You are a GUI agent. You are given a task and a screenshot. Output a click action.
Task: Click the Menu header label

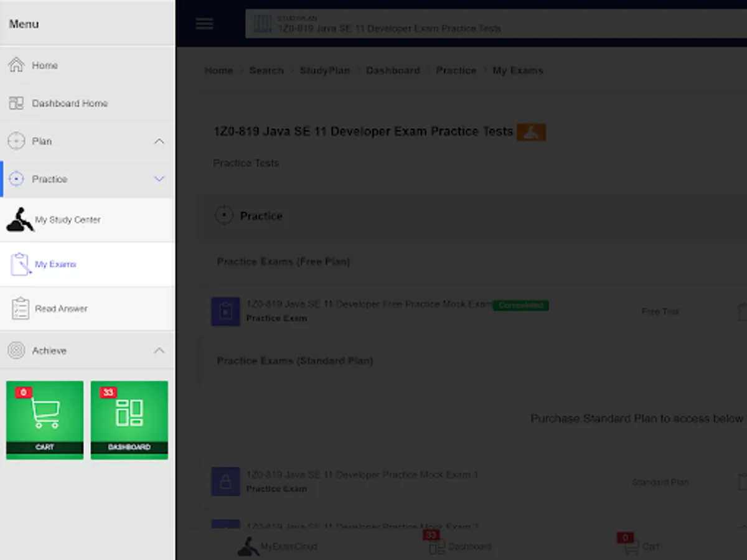[24, 24]
